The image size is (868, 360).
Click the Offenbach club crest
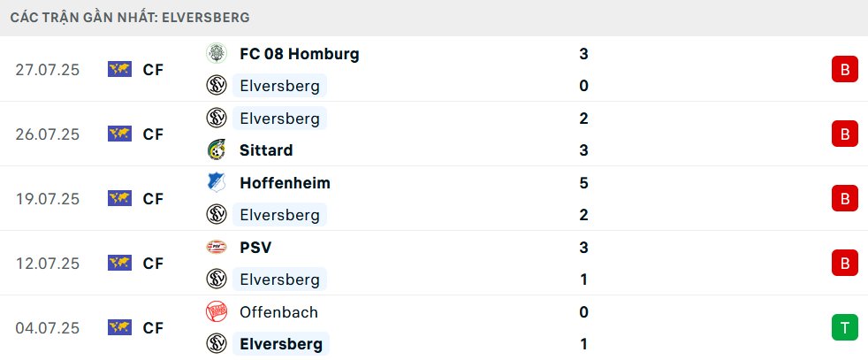pos(217,312)
